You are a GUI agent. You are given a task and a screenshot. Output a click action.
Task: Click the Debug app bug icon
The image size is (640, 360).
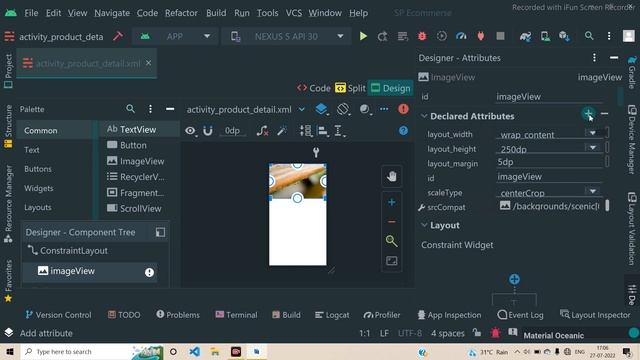(x=422, y=36)
